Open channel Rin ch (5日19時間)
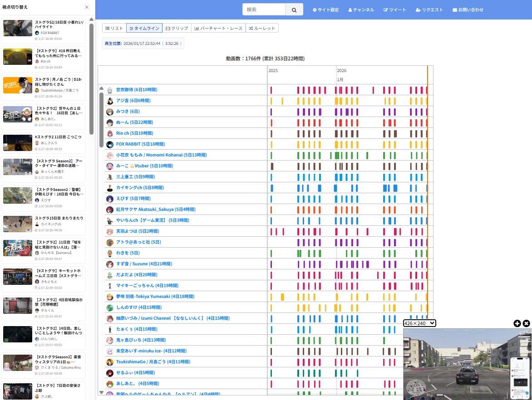The height and width of the screenshot is (400, 532). [x=134, y=133]
